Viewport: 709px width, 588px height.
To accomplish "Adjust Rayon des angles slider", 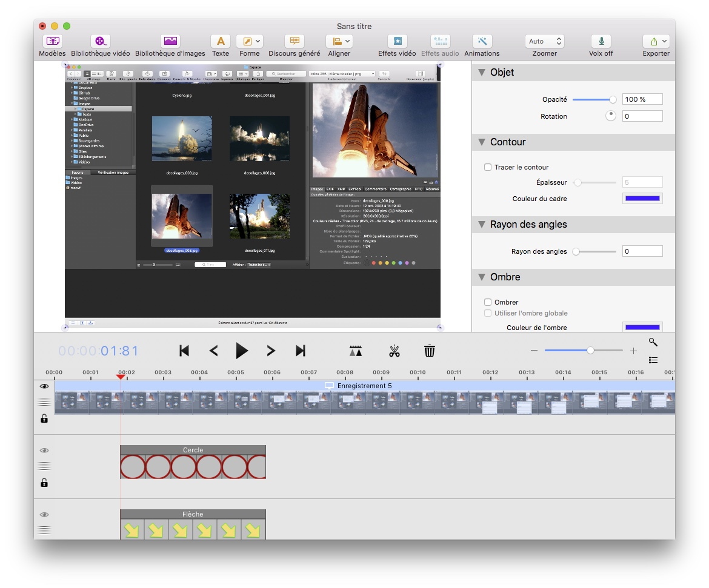I will point(594,251).
